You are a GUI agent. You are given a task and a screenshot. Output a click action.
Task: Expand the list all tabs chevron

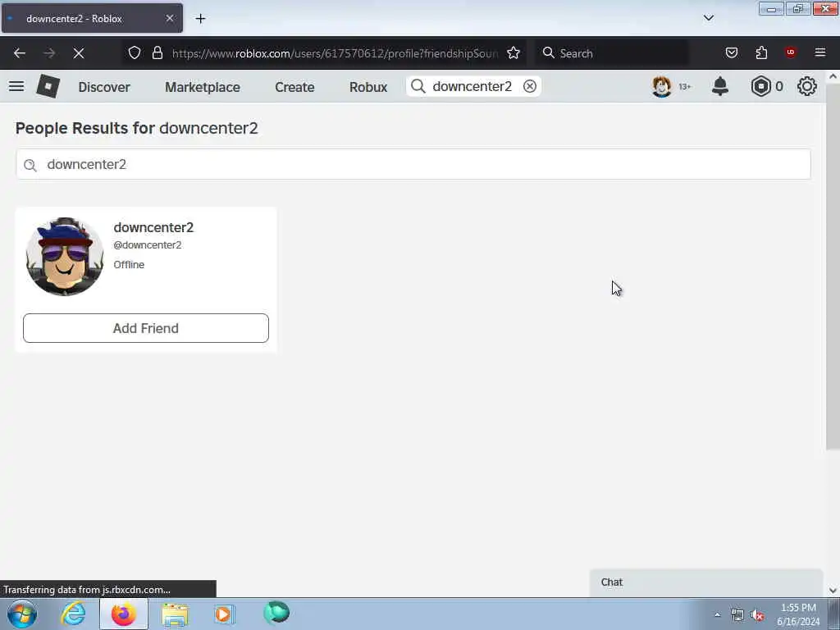708,18
